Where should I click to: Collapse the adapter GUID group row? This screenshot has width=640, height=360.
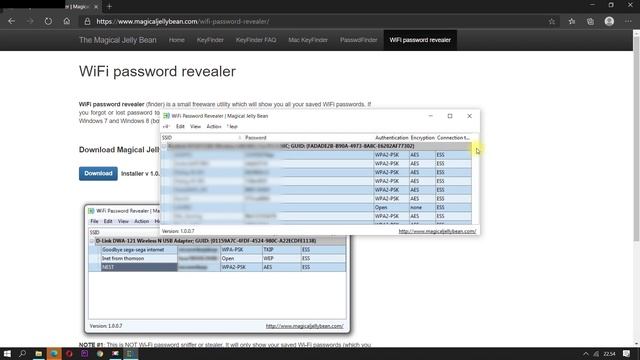(x=164, y=146)
